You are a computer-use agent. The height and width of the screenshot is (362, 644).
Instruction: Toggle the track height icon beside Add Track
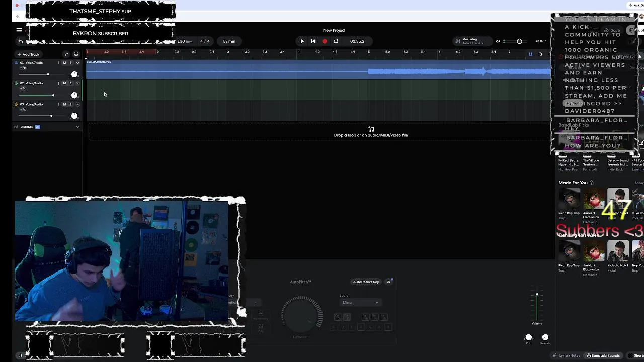point(76,54)
